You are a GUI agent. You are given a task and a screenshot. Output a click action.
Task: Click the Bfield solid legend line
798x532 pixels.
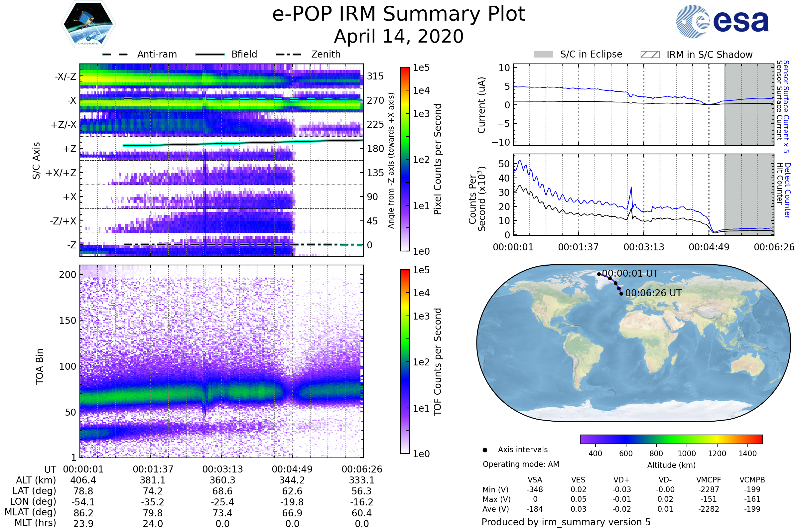(210, 54)
